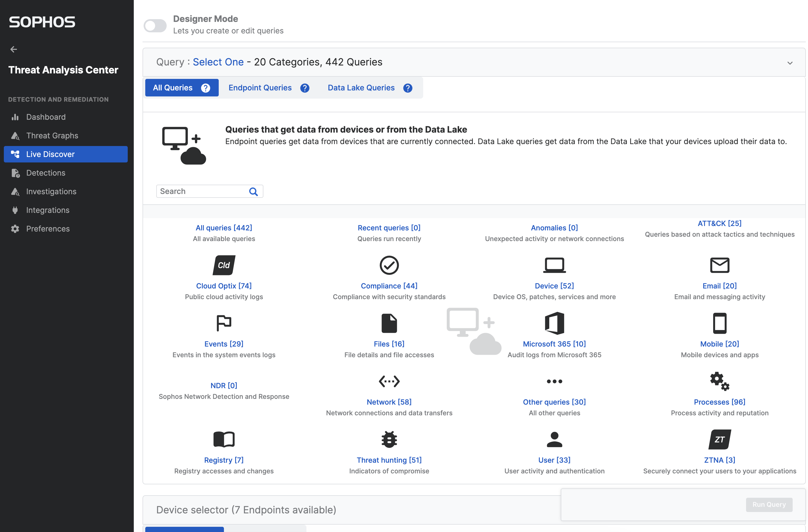This screenshot has width=808, height=532.
Task: Click the back arrow in sidebar
Action: [x=14, y=50]
